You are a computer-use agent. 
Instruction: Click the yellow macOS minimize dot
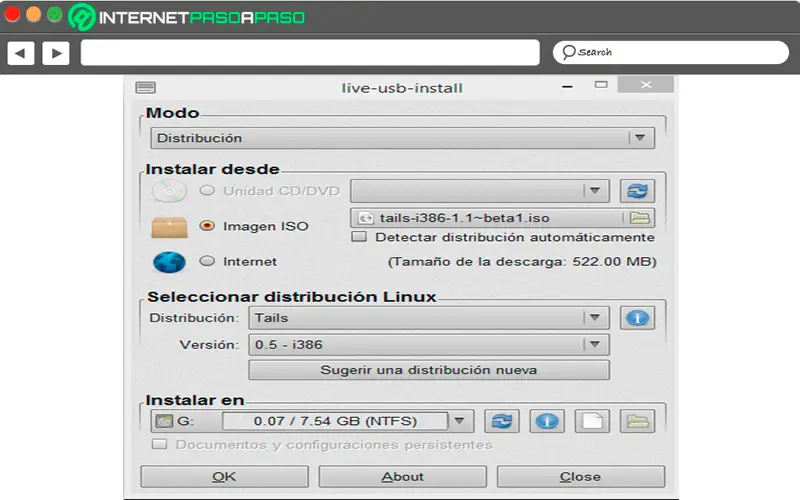point(33,14)
